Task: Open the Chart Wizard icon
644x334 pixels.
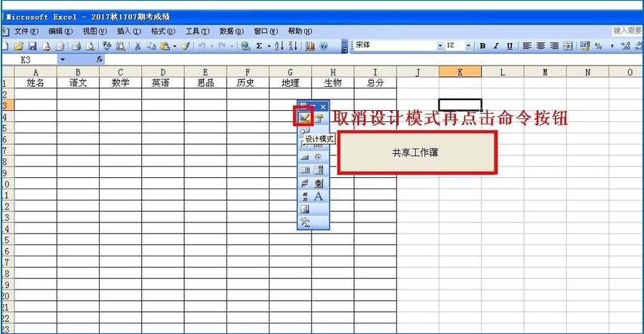Action: (x=310, y=46)
